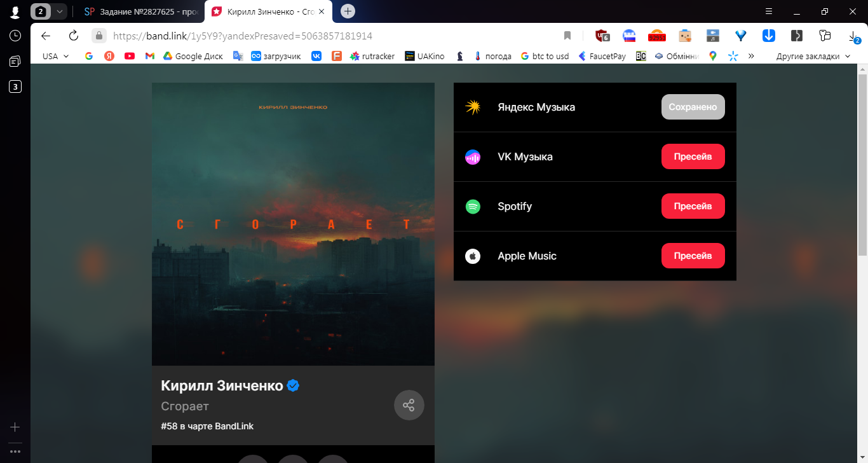Click the share icon on the release card

409,405
